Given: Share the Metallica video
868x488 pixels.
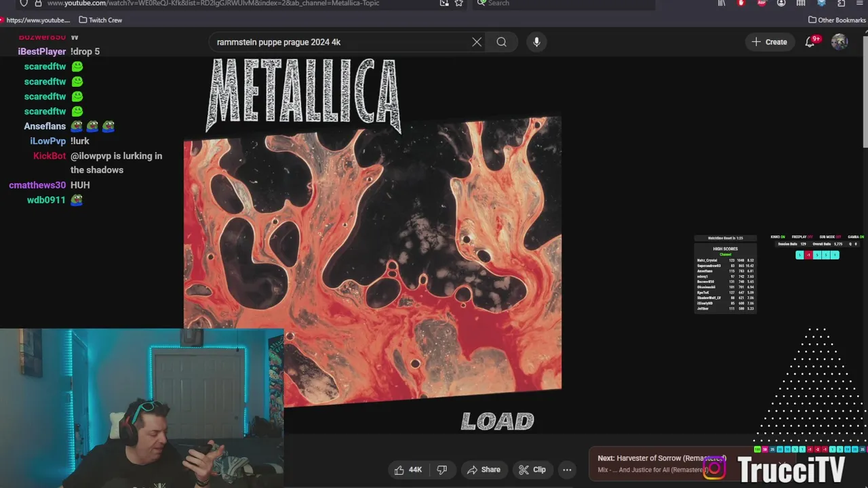Looking at the screenshot, I should [x=484, y=470].
